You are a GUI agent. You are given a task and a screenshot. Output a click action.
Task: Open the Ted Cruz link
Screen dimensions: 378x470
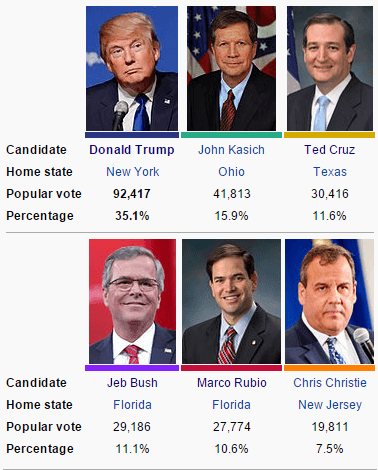click(x=330, y=150)
